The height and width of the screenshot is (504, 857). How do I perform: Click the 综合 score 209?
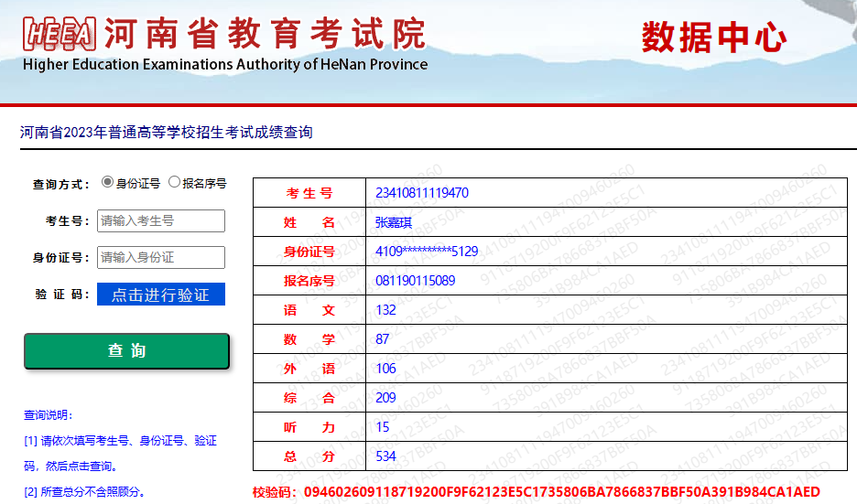[385, 398]
